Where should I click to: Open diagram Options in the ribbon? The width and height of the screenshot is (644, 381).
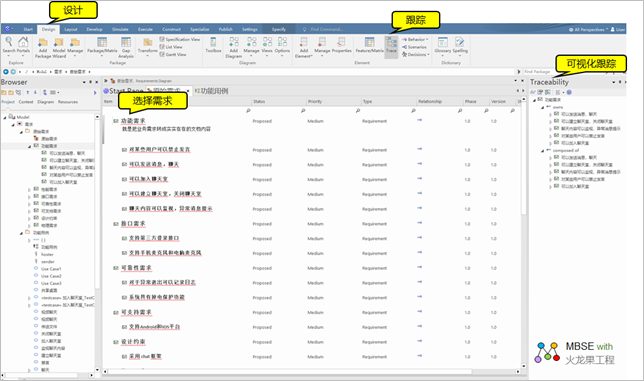click(282, 45)
